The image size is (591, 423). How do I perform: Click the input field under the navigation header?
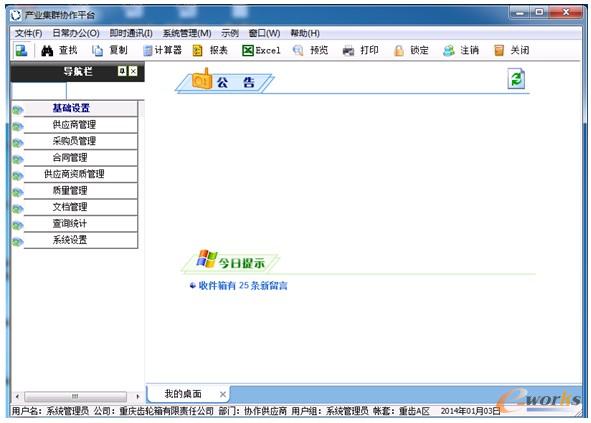(x=39, y=91)
